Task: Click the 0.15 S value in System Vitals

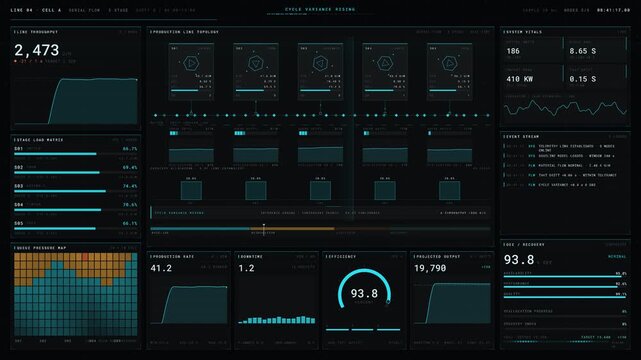Action: point(583,79)
